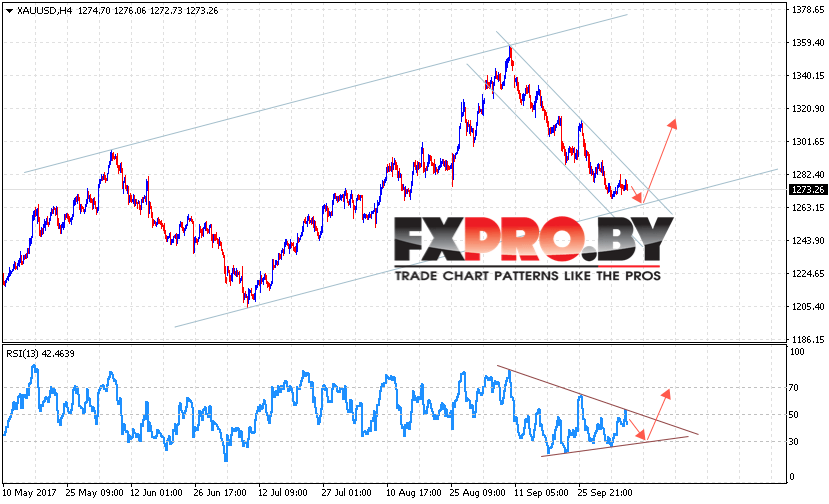The height and width of the screenshot is (504, 829).
Task: Click the FXPRO.BY watermark logo
Action: click(x=533, y=240)
